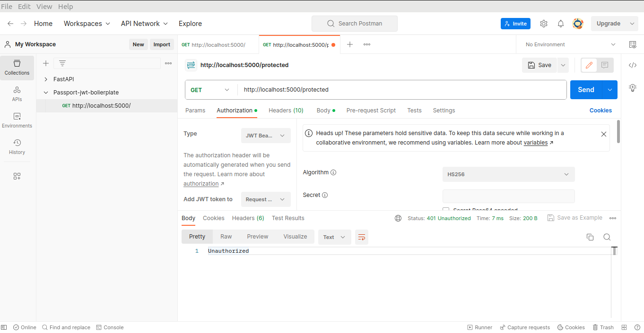The width and height of the screenshot is (644, 333).
Task: Open the variables help link
Action: coord(536,143)
